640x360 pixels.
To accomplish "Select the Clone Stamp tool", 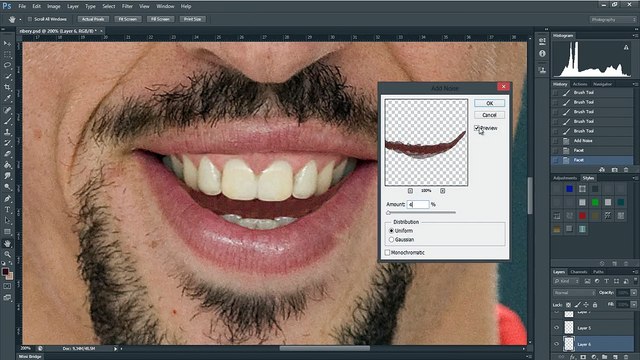I will [7, 132].
